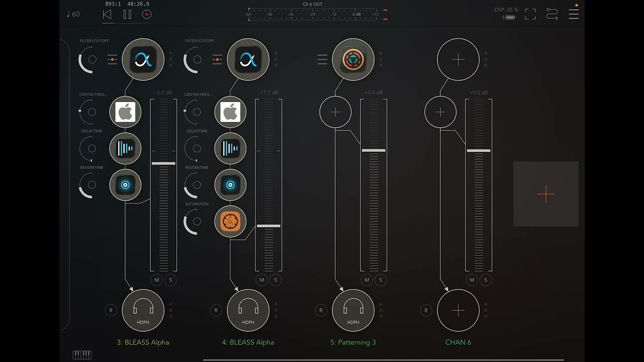Click channel 5 volume fader handle
This screenshot has height=362, width=644.
(x=373, y=150)
